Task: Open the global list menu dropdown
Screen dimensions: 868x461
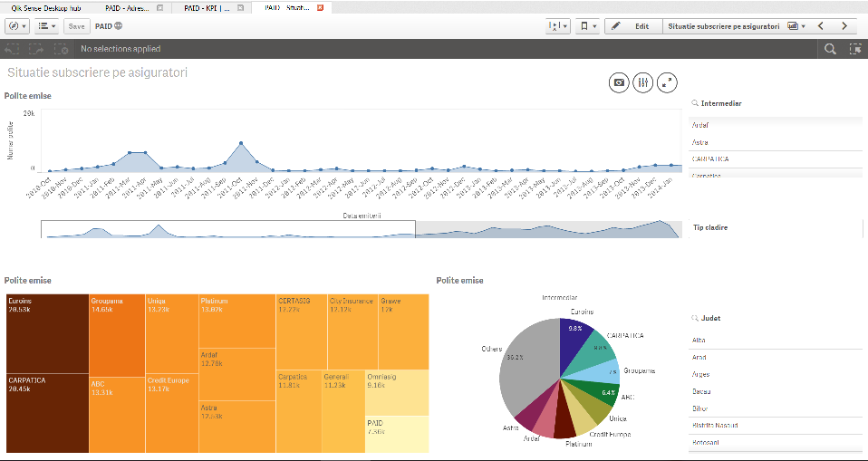Action: pyautogui.click(x=47, y=26)
